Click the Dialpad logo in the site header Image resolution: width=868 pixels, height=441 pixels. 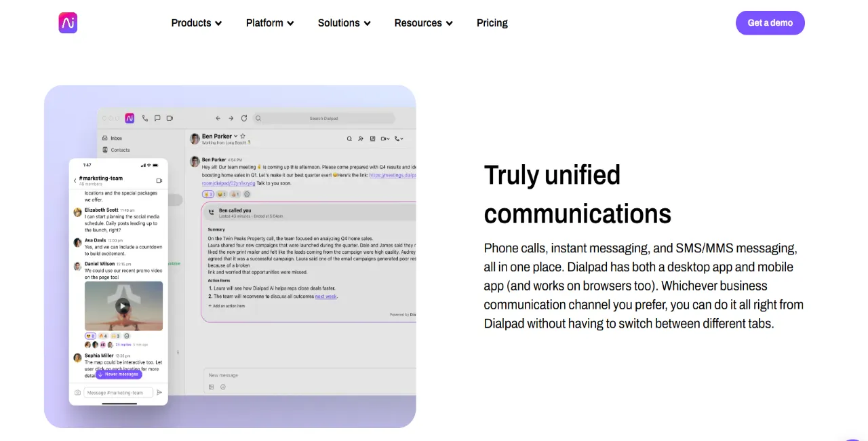pyautogui.click(x=68, y=22)
